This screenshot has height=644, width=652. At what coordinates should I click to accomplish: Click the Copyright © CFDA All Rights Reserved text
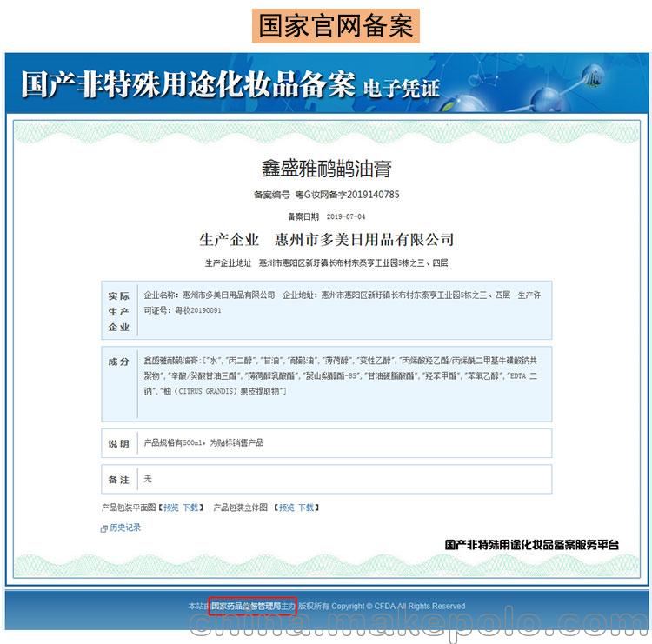pyautogui.click(x=398, y=606)
